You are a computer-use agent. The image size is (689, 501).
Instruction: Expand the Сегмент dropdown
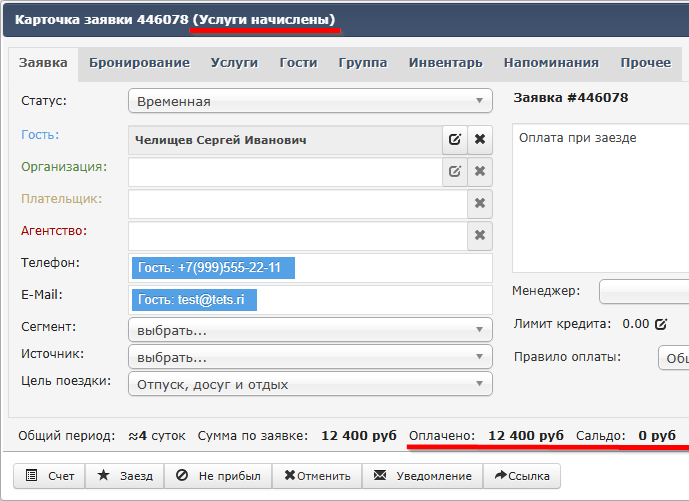pos(310,330)
